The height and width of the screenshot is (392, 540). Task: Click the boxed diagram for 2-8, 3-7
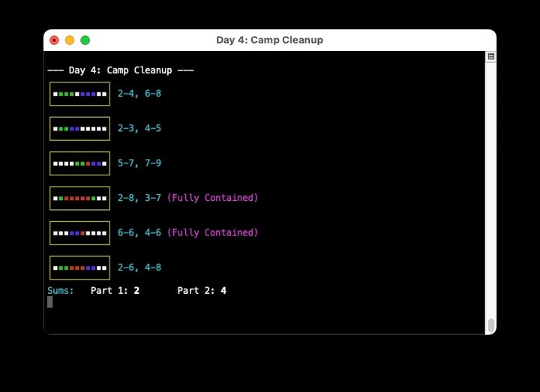(80, 198)
